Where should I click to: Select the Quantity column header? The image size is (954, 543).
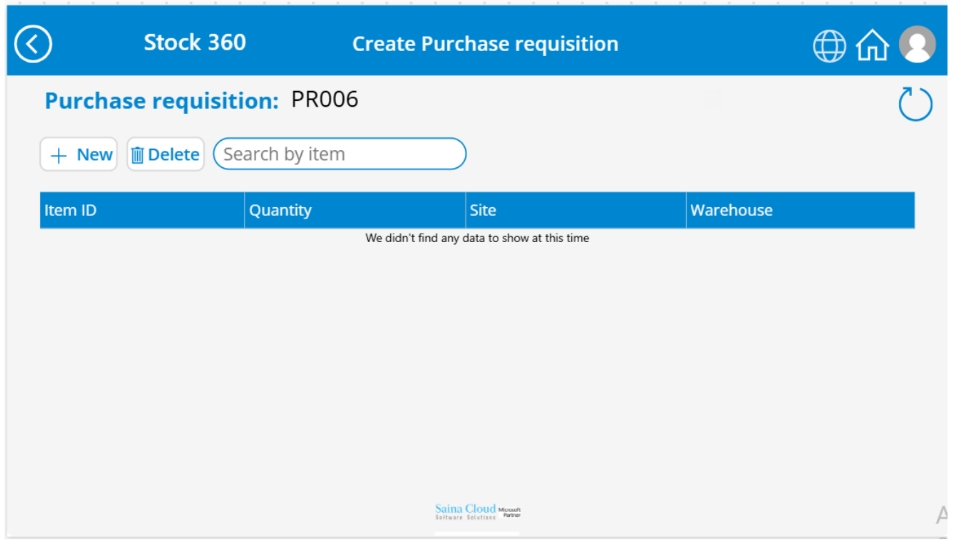point(355,211)
